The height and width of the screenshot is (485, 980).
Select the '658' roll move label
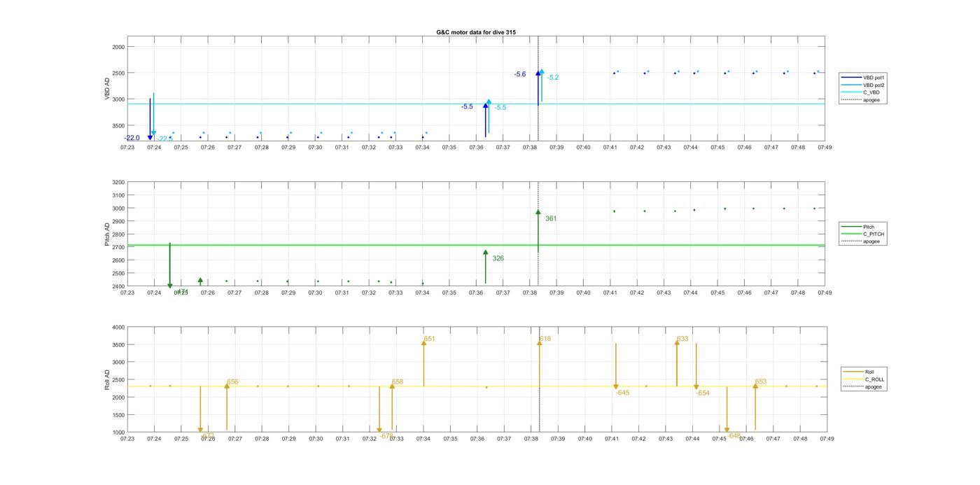click(398, 382)
